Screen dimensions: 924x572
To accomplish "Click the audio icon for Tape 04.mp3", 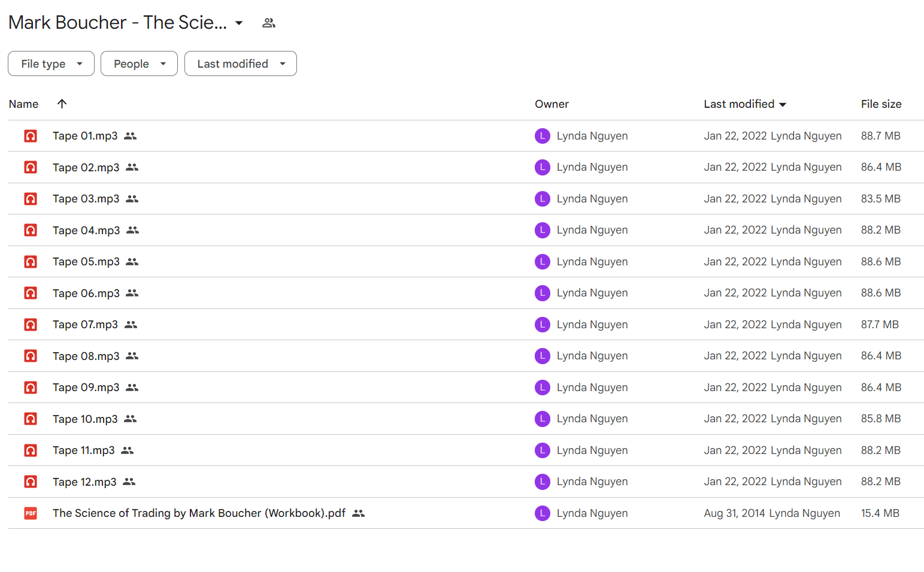I will 31,230.
